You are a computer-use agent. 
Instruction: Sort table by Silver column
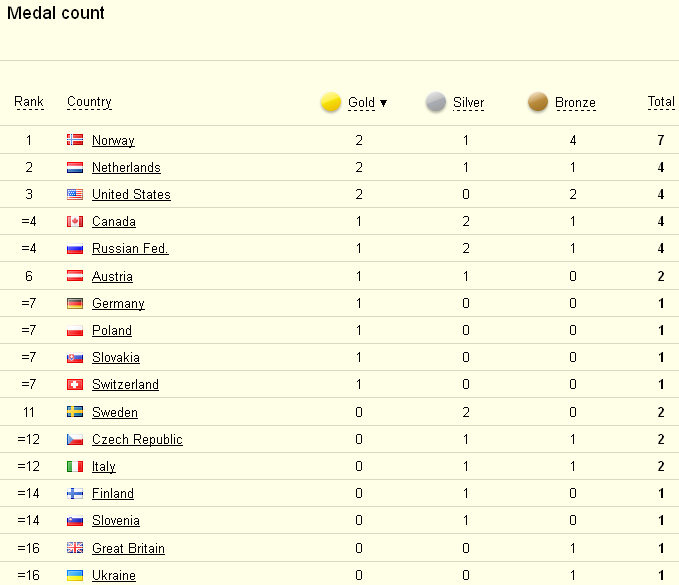pyautogui.click(x=469, y=103)
